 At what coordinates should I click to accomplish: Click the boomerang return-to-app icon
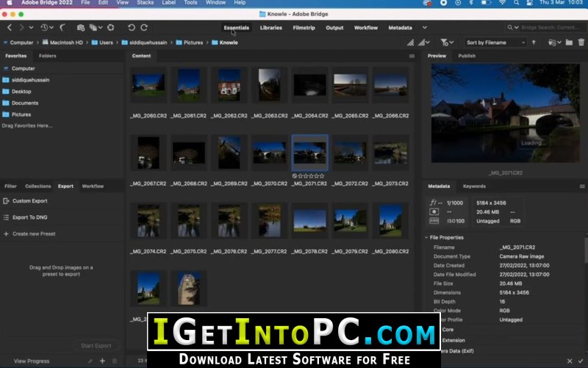coord(62,27)
